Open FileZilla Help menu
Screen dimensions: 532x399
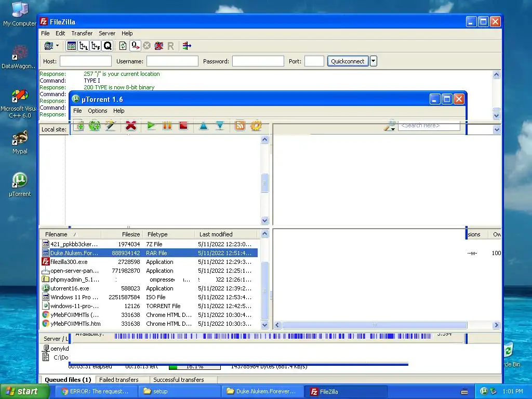[127, 33]
